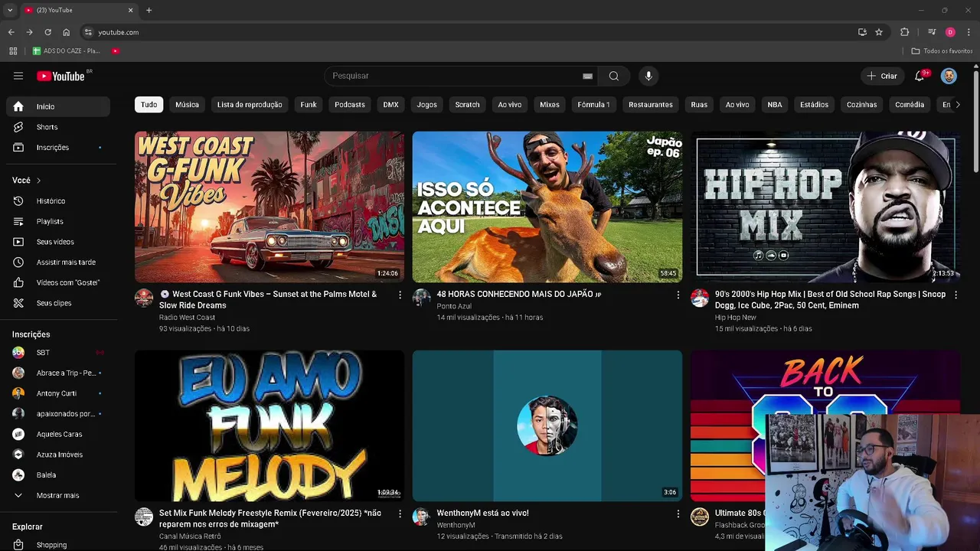Viewport: 980px width, 551px height.
Task: Open Todos os favoritos folder
Action: [x=942, y=51]
